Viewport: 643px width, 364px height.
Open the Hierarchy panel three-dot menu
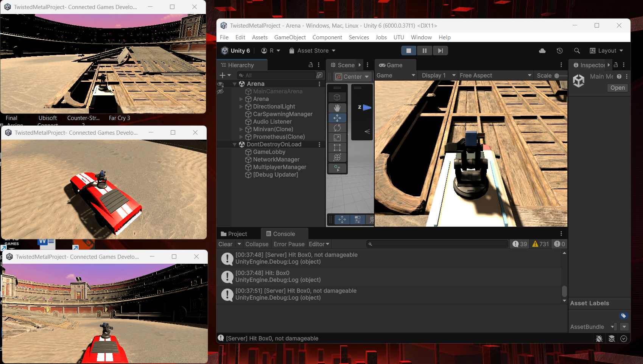(319, 65)
